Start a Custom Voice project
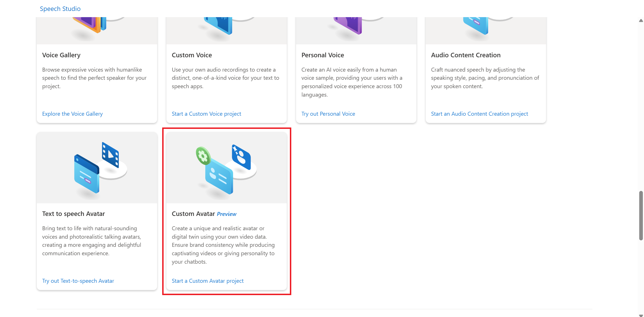644x317 pixels. coord(206,114)
